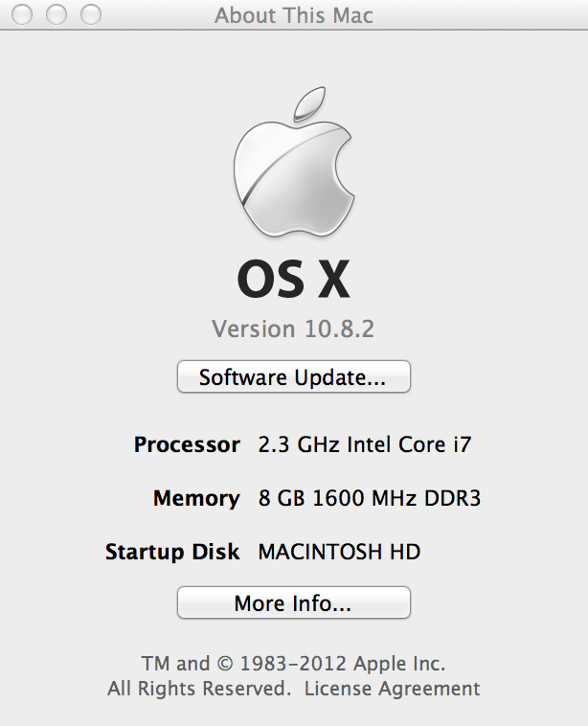588x726 pixels.
Task: Minimize the About This Mac window
Action: [56, 14]
